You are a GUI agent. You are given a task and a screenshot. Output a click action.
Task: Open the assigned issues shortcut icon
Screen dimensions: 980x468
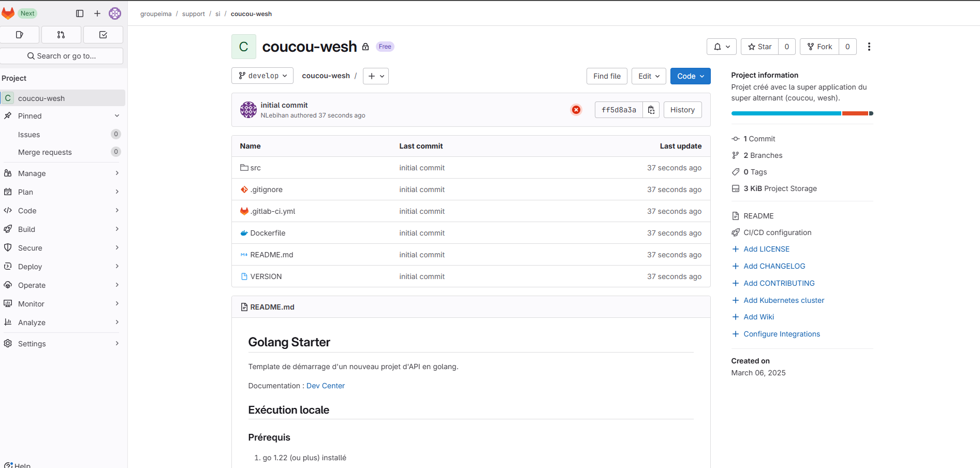click(x=20, y=35)
